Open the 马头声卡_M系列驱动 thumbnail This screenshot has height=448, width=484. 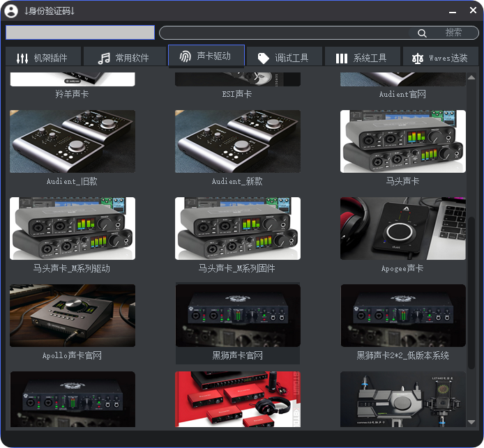(x=73, y=229)
